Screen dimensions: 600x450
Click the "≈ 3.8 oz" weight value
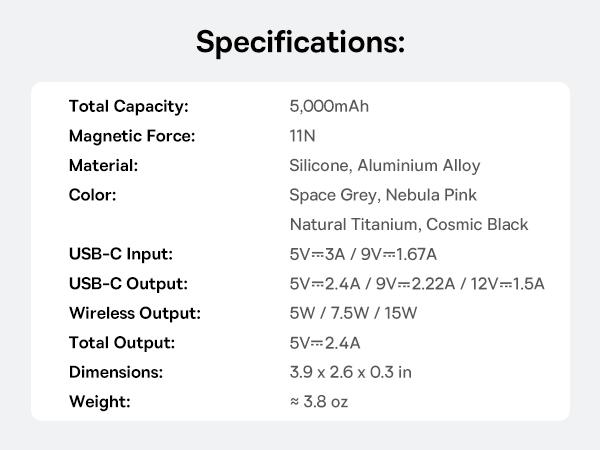click(x=318, y=402)
